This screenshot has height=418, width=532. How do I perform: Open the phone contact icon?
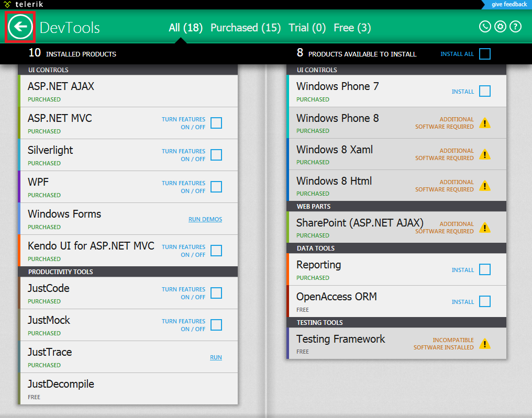(485, 27)
